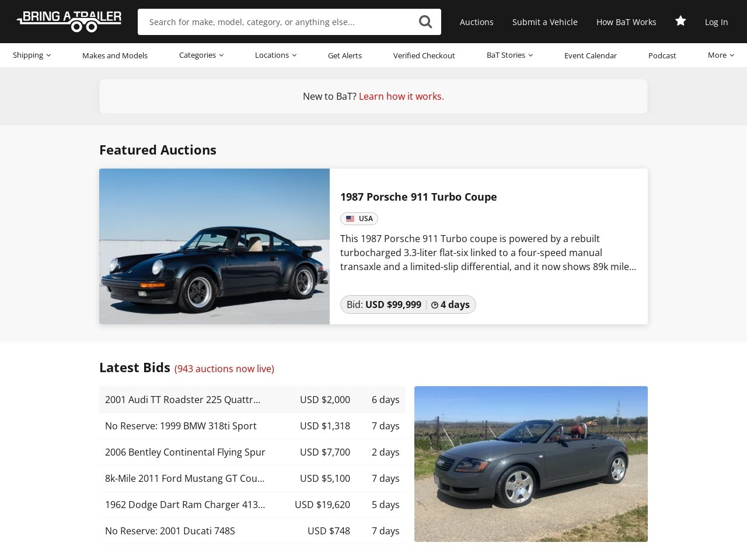Screen dimensions: 747x560
Task: Click Log In
Action: 716,22
